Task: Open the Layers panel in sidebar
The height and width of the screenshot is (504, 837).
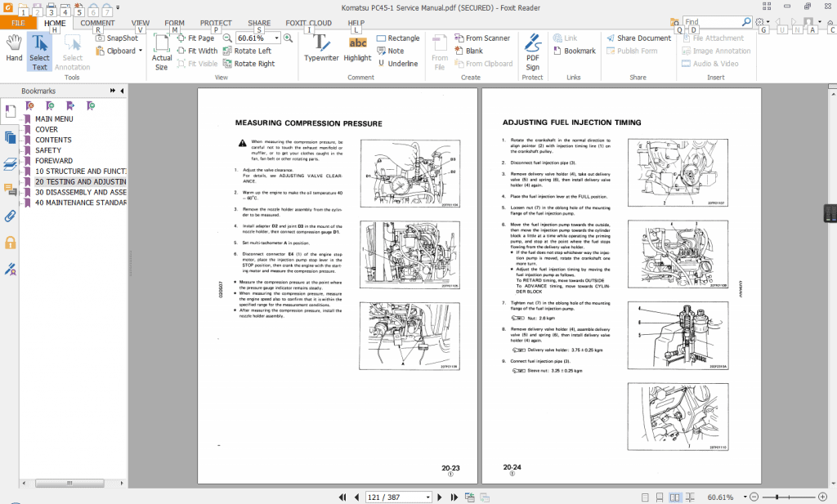Action: coord(10,163)
